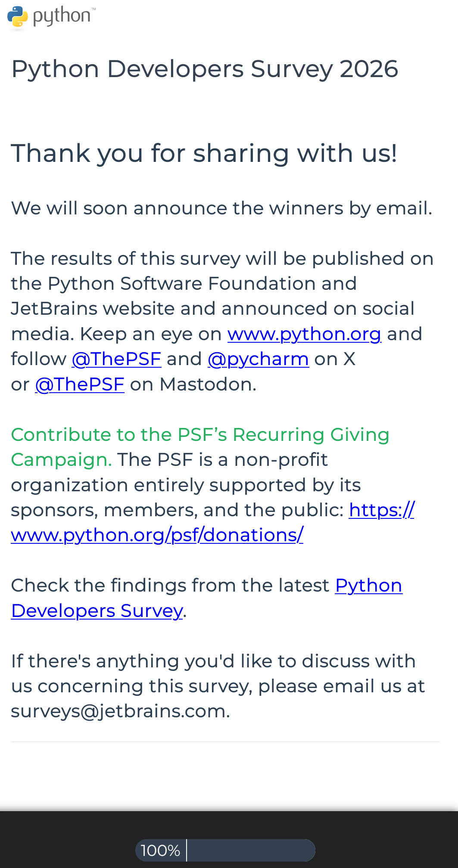Screen dimensions: 458x868
Task: Click the survey progress bar track
Action: (251, 850)
